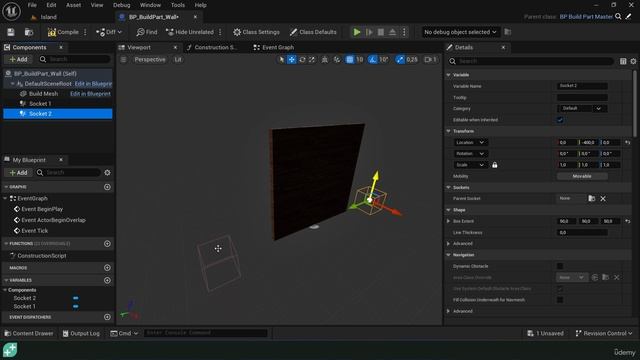This screenshot has width=640, height=360.
Task: Click Hide Unrelated button
Action: [190, 32]
